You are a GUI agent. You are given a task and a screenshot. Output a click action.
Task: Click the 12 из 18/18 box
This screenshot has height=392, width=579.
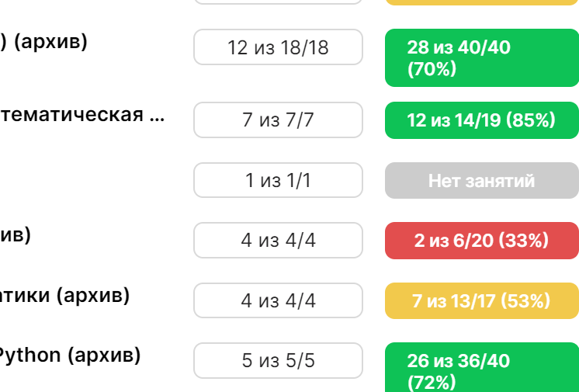pyautogui.click(x=278, y=47)
